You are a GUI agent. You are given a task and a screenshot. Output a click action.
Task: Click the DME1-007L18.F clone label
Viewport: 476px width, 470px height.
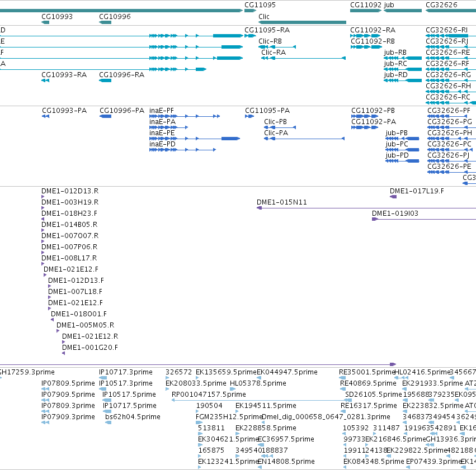76,292
